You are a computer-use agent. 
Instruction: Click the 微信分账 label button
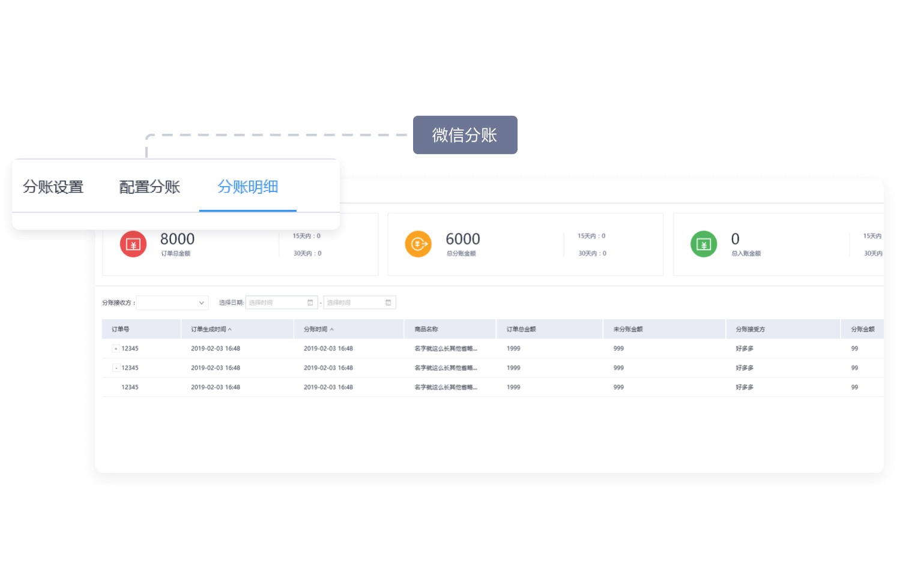click(x=465, y=135)
